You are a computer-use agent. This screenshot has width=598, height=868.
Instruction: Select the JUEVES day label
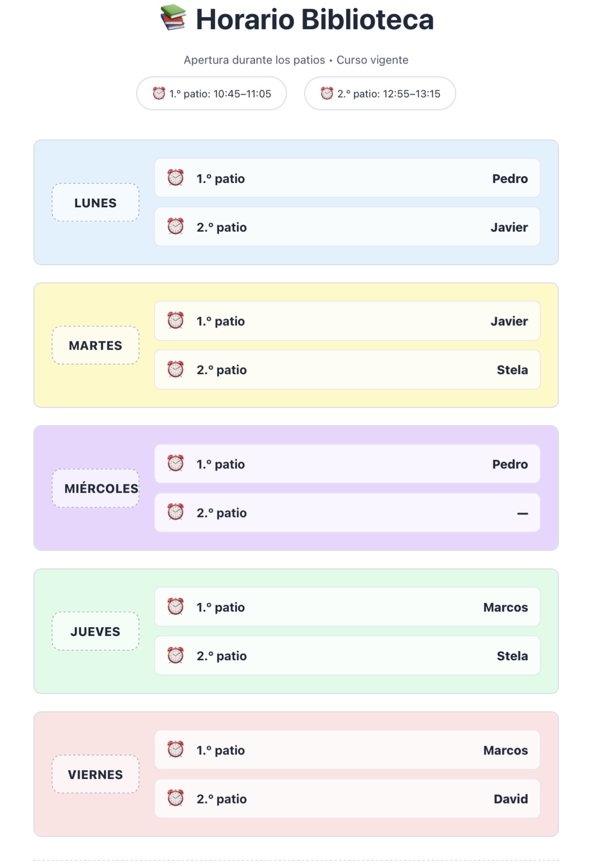click(x=96, y=631)
